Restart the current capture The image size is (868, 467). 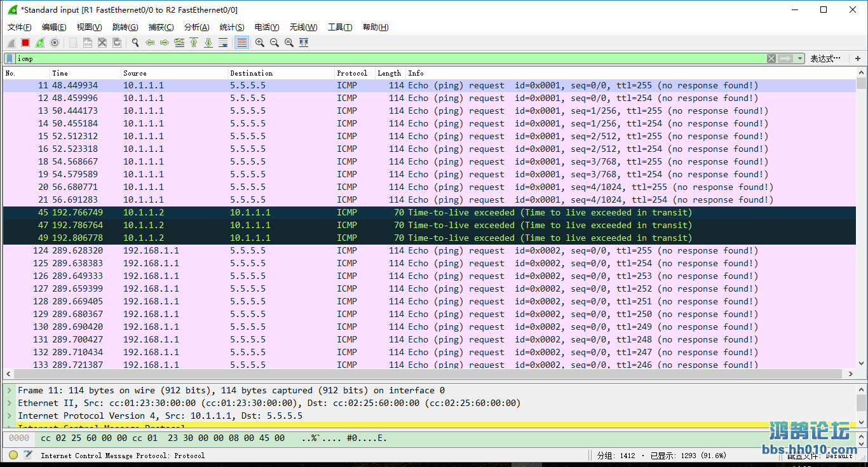[40, 43]
